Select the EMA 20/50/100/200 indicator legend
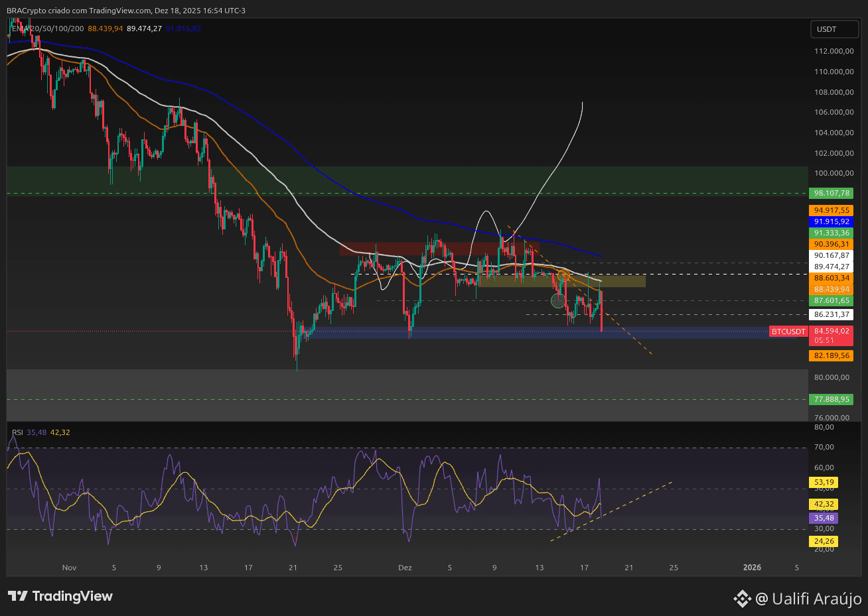The height and width of the screenshot is (616, 868). (x=48, y=29)
